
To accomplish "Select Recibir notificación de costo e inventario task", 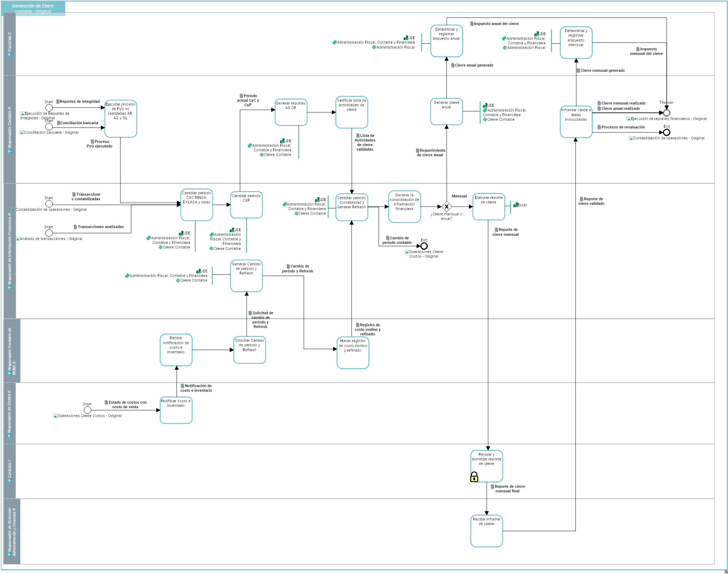I will (176, 350).
